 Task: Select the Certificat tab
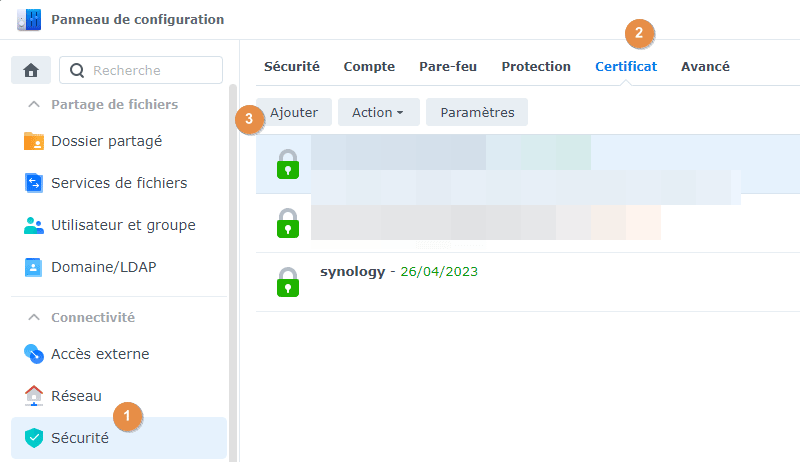click(x=626, y=67)
